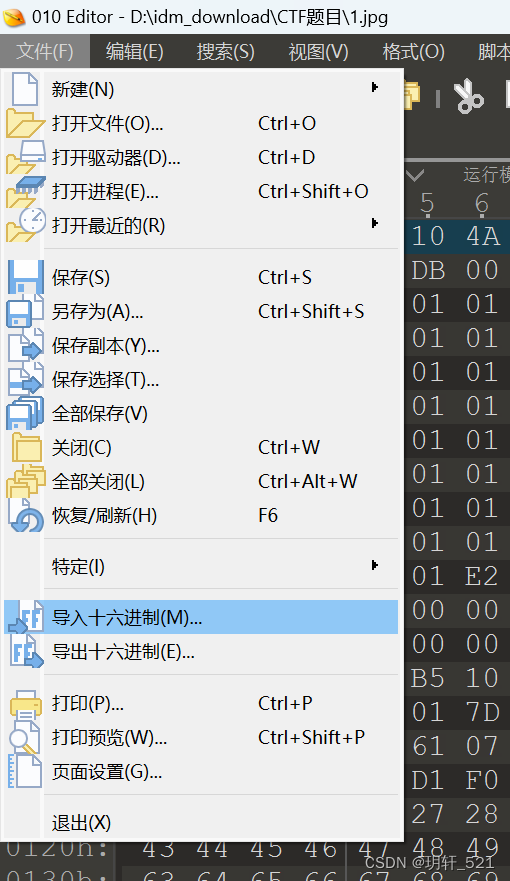Expand 打开最近的(R) submenu arrow
This screenshot has height=881, width=510.
click(375, 224)
